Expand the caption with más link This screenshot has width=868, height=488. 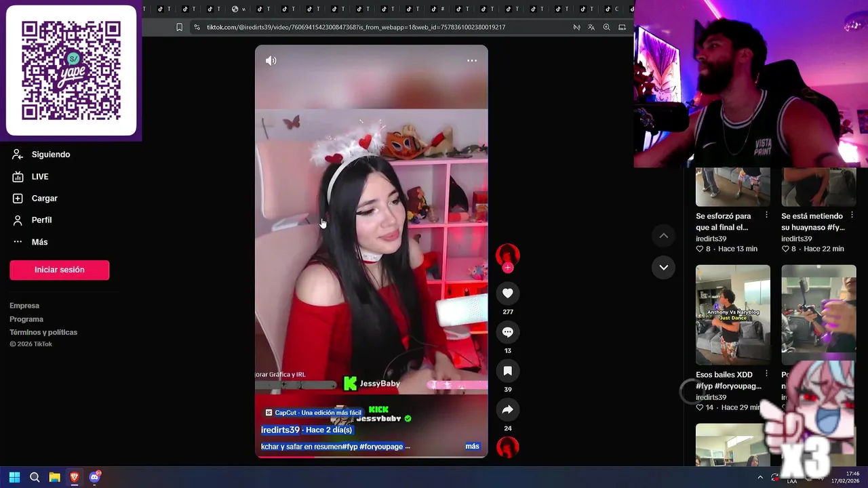(x=472, y=447)
